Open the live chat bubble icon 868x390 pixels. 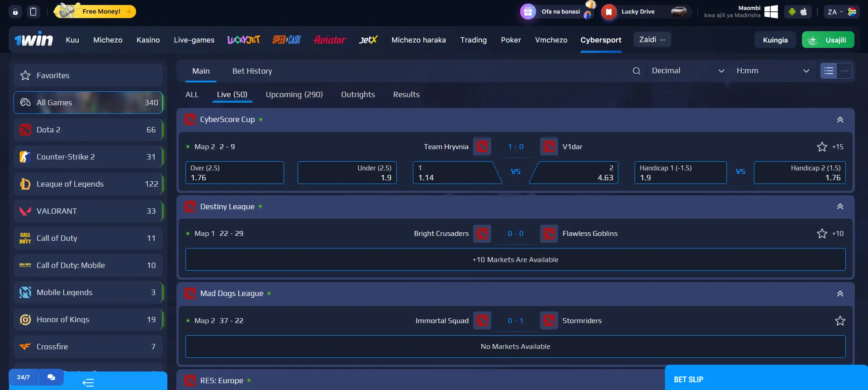(51, 377)
